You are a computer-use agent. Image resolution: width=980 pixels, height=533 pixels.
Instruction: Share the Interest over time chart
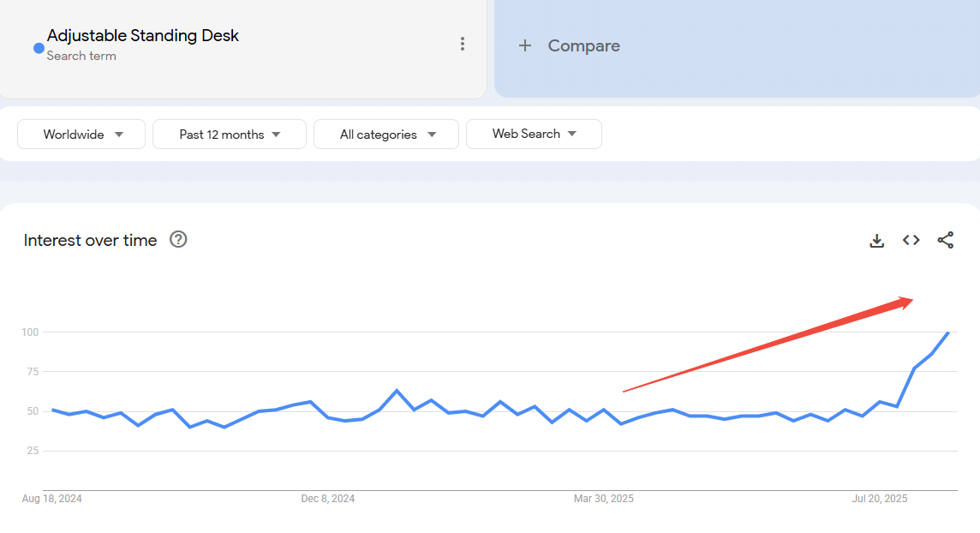(x=946, y=240)
